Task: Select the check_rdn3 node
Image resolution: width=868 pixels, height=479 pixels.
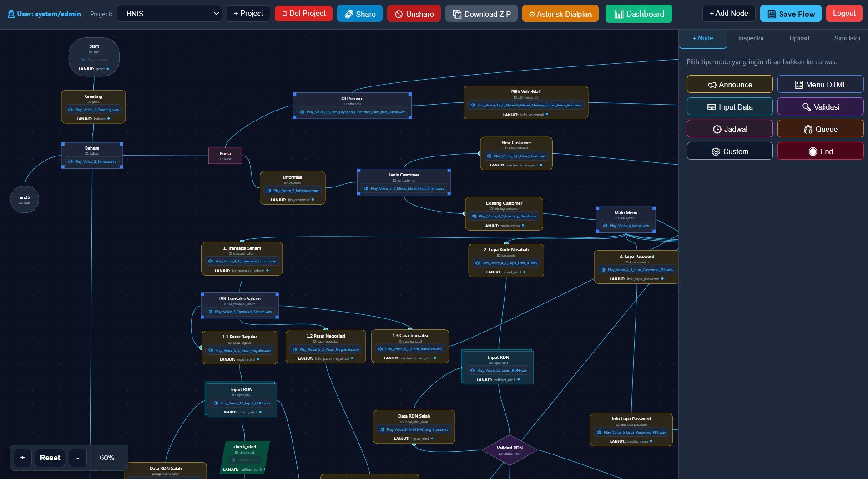Action: click(x=245, y=458)
